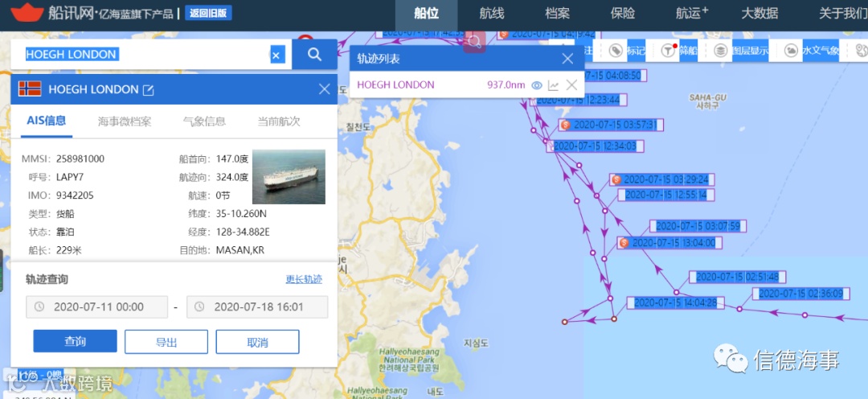Click the clock icon in end date field
The width and height of the screenshot is (868, 399).
(199, 307)
